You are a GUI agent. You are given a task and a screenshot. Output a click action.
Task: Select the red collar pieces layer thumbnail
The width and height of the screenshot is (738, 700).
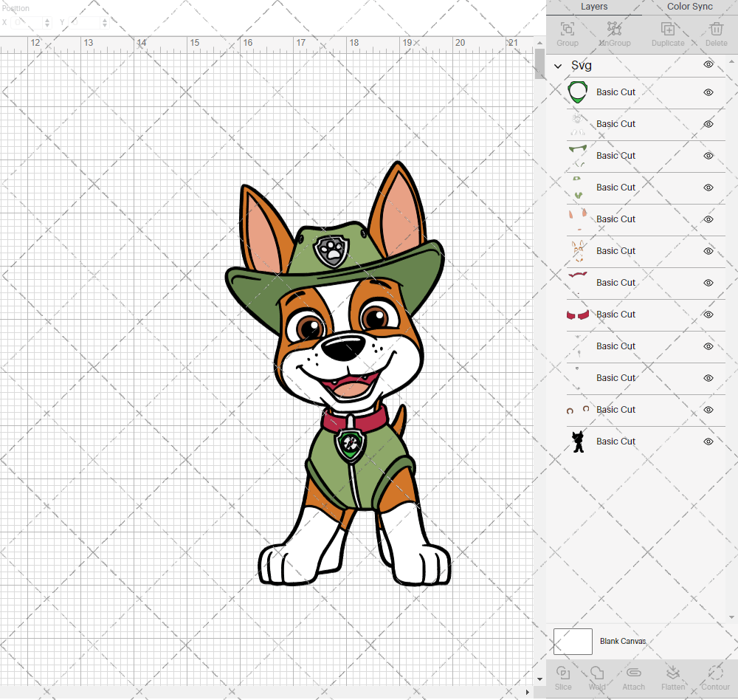click(578, 315)
